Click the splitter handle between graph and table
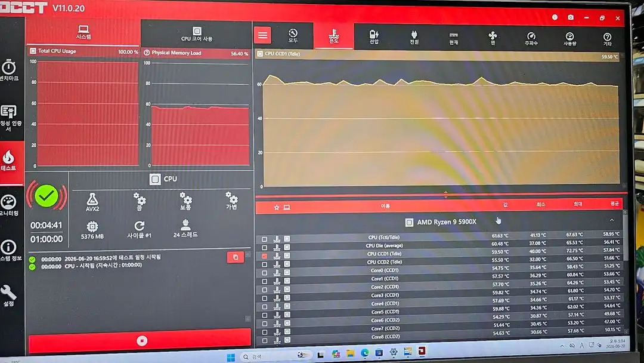This screenshot has height=363, width=644. 445,195
